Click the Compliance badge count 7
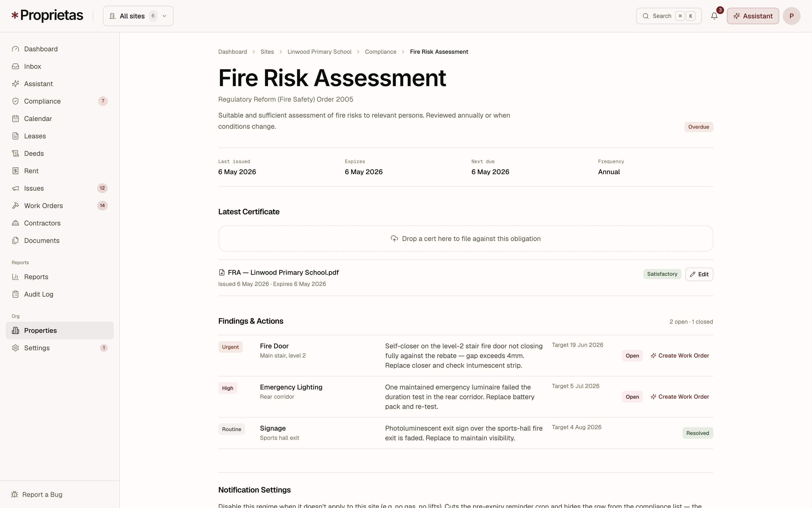Screen dimensions: 812x508 [x=103, y=101]
